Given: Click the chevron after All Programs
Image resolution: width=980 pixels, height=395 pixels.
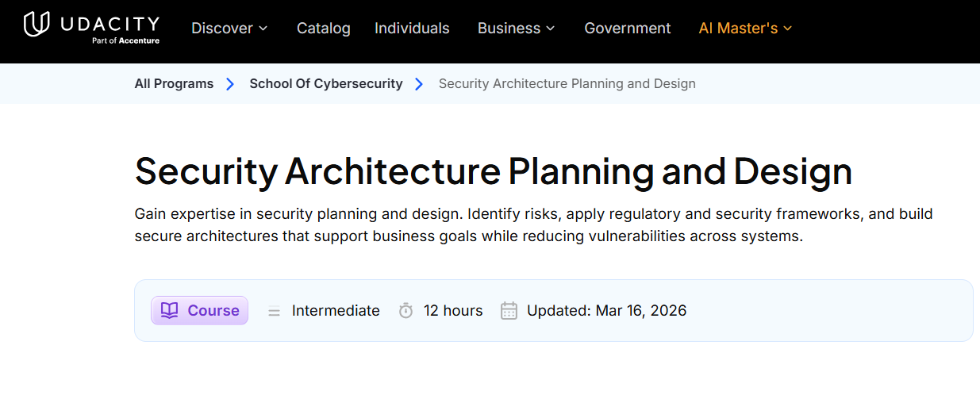Looking at the screenshot, I should (230, 84).
